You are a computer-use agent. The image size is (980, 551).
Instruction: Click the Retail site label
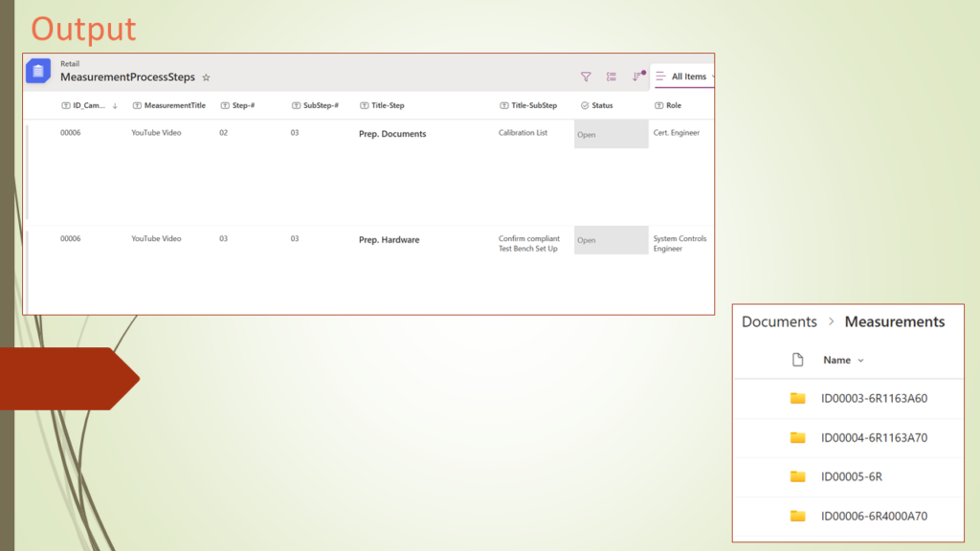70,64
